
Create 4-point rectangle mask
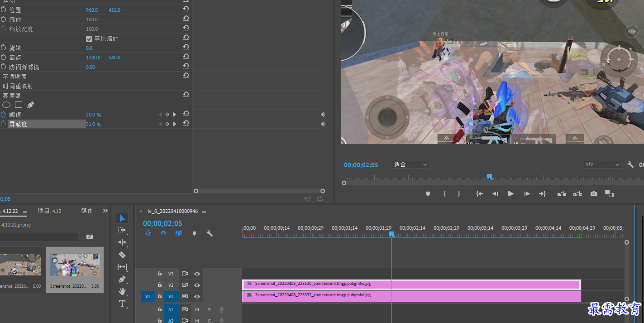[19, 105]
